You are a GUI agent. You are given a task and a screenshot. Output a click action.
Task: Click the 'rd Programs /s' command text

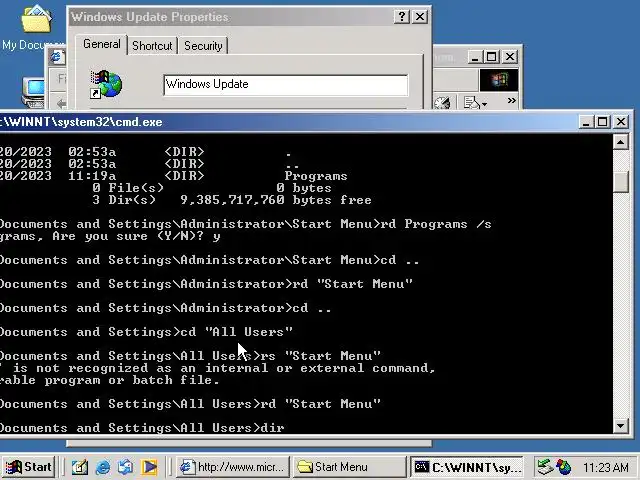point(436,224)
